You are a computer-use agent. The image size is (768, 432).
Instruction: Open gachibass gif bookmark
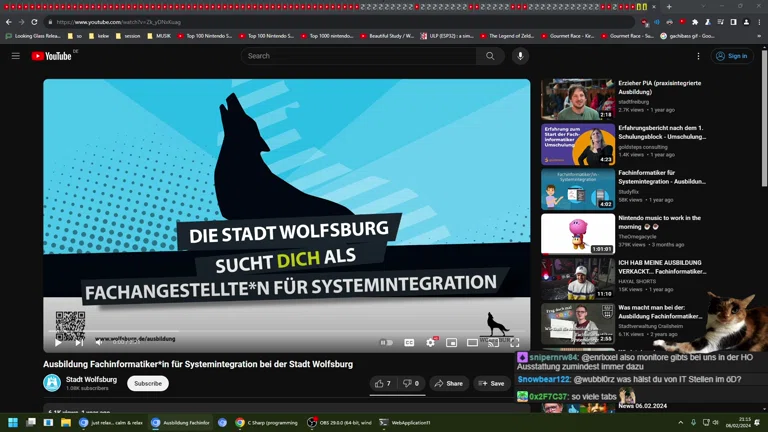687,36
